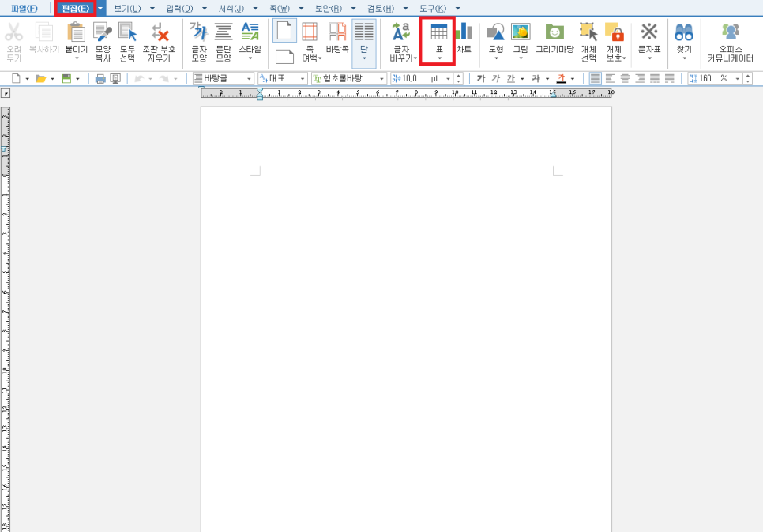Open the 대표 language dropdown
763x532 pixels.
pyautogui.click(x=303, y=78)
